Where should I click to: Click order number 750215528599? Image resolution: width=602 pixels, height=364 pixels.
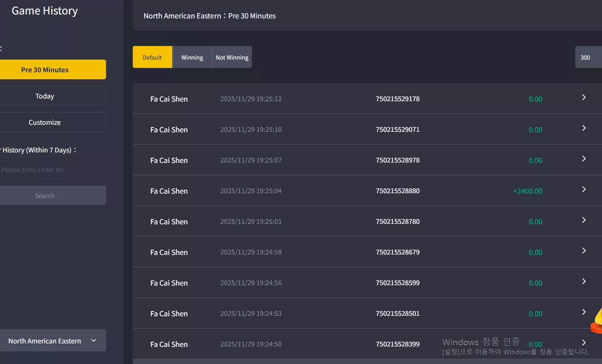[397, 283]
